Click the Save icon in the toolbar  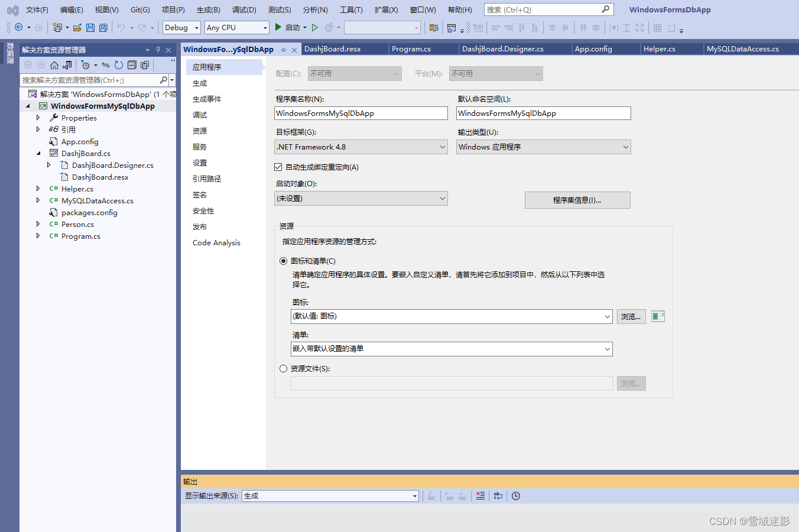(x=90, y=27)
